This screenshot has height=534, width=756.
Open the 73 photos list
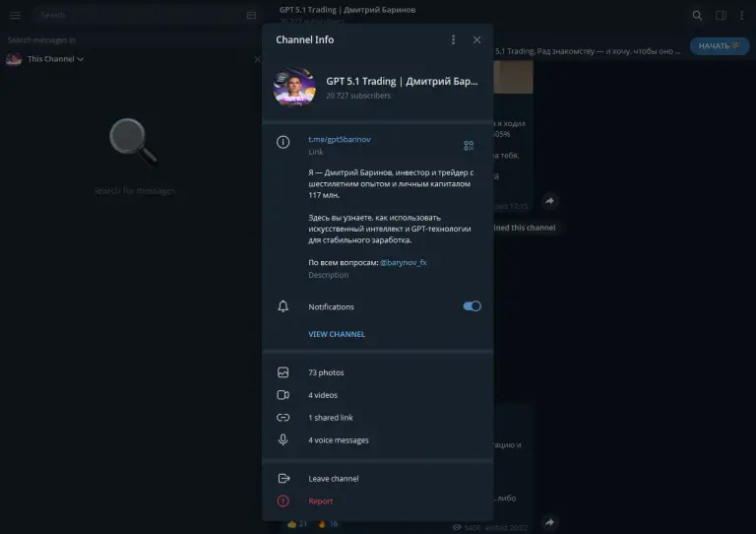coord(378,372)
